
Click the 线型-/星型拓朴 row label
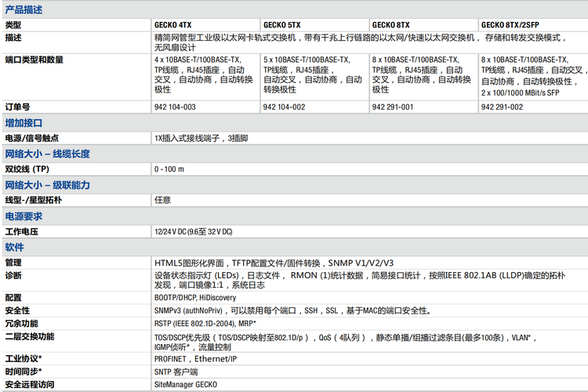coord(34,201)
